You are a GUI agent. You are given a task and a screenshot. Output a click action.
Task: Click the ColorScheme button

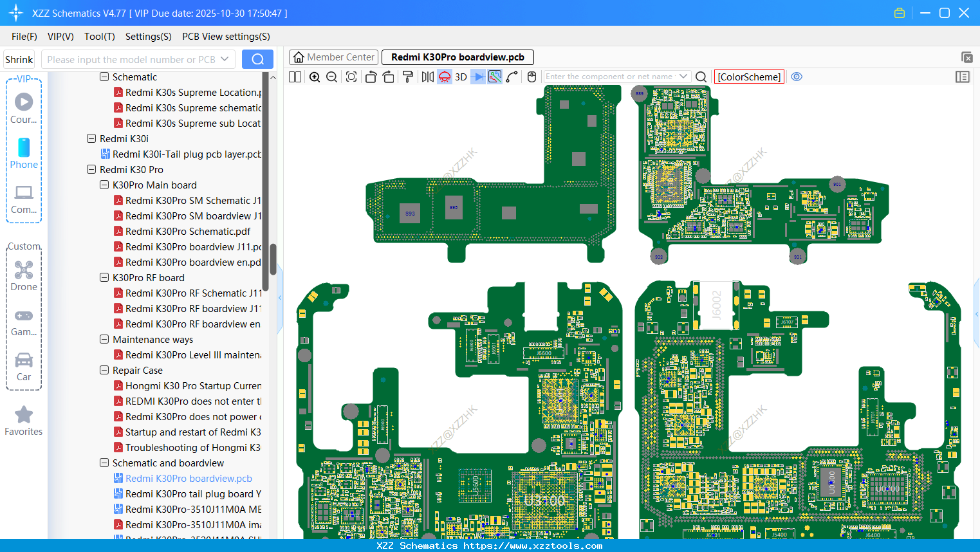(749, 77)
